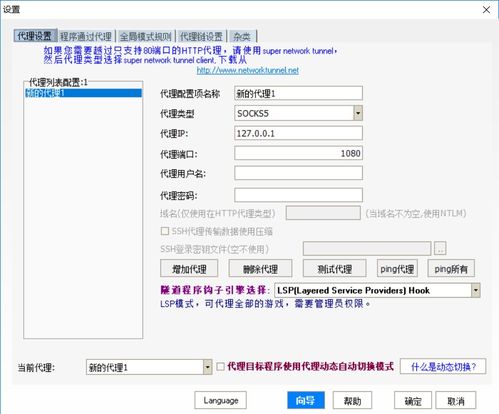
Task: Toggle the dynamic auto-switch mode checkbox
Action: click(x=220, y=367)
